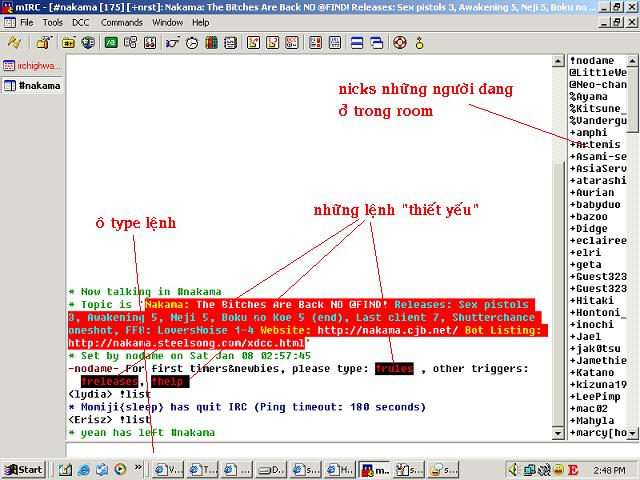Open the Window menu
Screen dimensions: 640x480
167,22
